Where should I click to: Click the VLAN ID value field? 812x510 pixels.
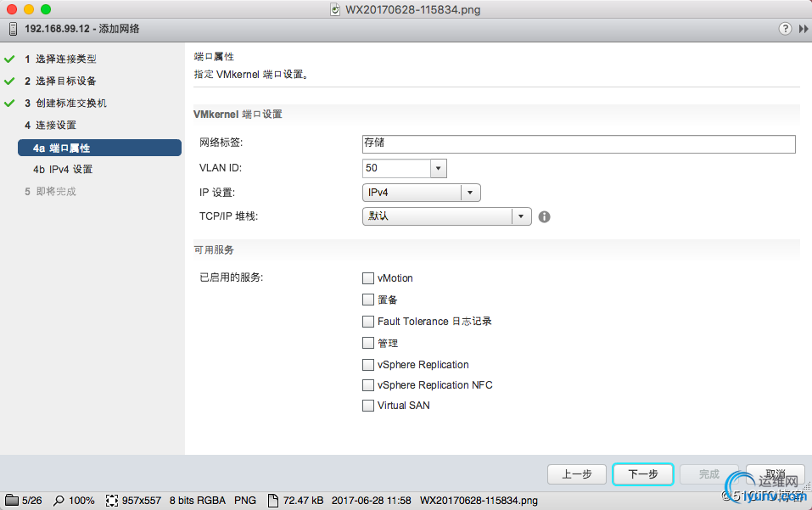[x=397, y=168]
